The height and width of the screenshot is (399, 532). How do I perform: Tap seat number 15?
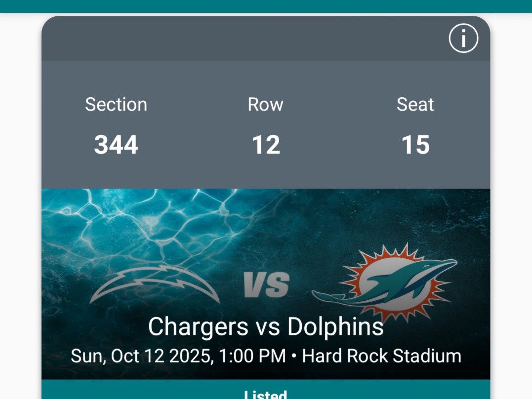[415, 145]
